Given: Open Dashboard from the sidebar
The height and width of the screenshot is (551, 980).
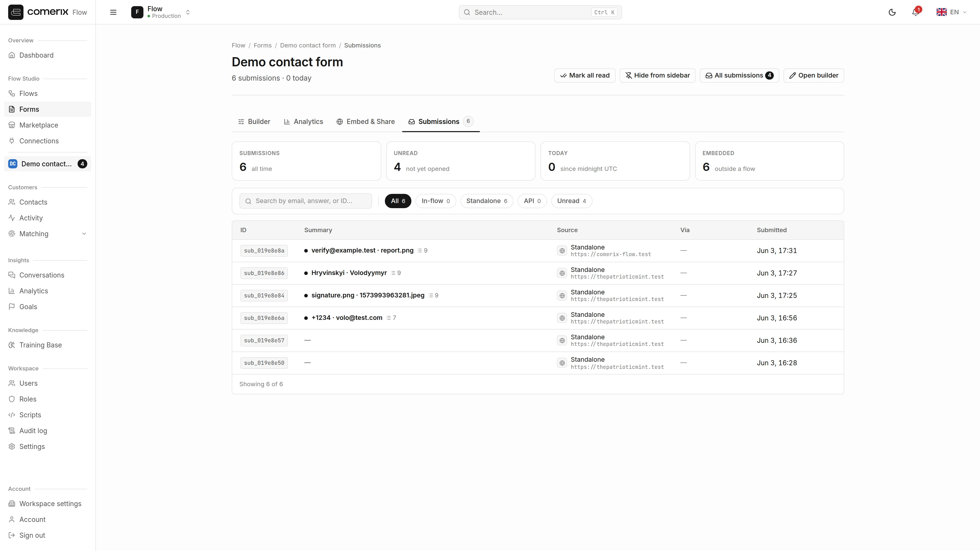Looking at the screenshot, I should pos(47,56).
